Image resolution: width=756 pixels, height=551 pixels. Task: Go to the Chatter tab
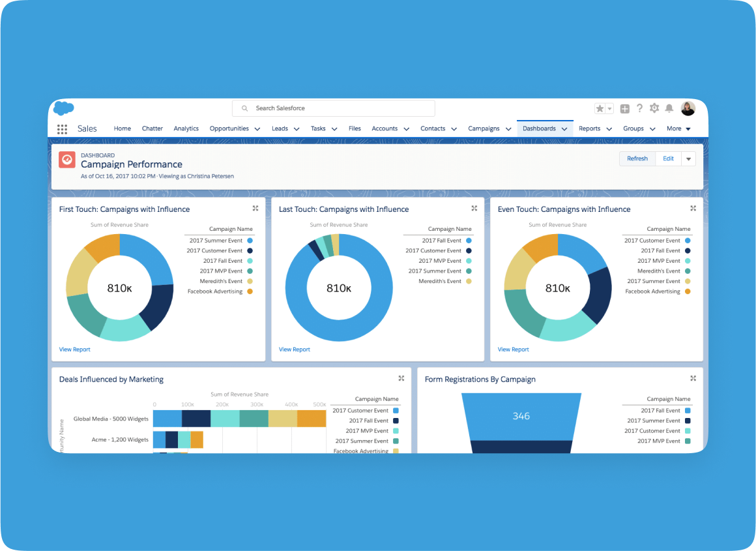(153, 128)
